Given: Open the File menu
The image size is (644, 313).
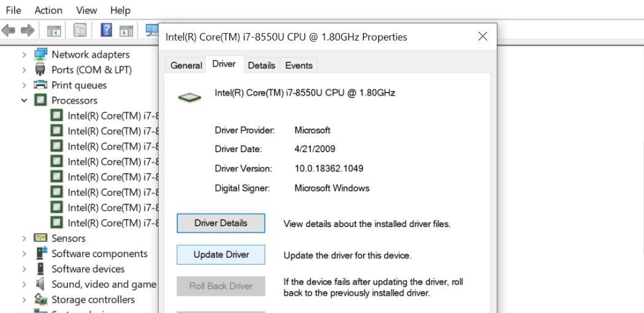Looking at the screenshot, I should (x=13, y=10).
